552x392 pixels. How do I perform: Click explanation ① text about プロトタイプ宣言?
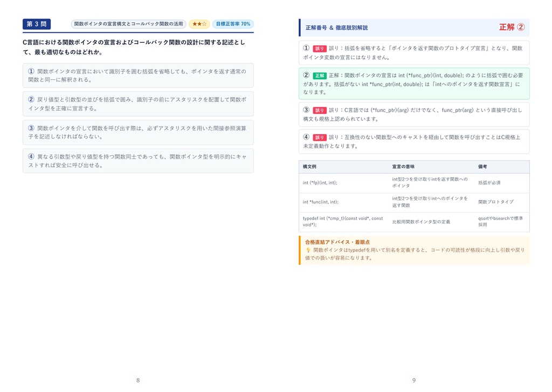412,53
